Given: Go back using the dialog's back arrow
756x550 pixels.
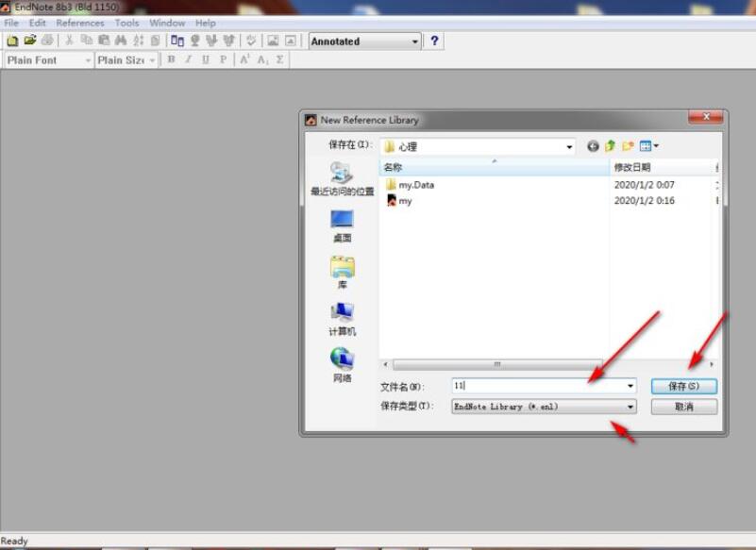Looking at the screenshot, I should pyautogui.click(x=593, y=146).
